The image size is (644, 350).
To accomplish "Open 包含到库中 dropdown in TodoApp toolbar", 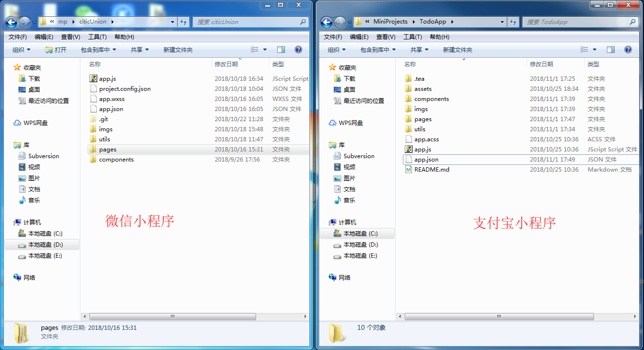I will (378, 50).
